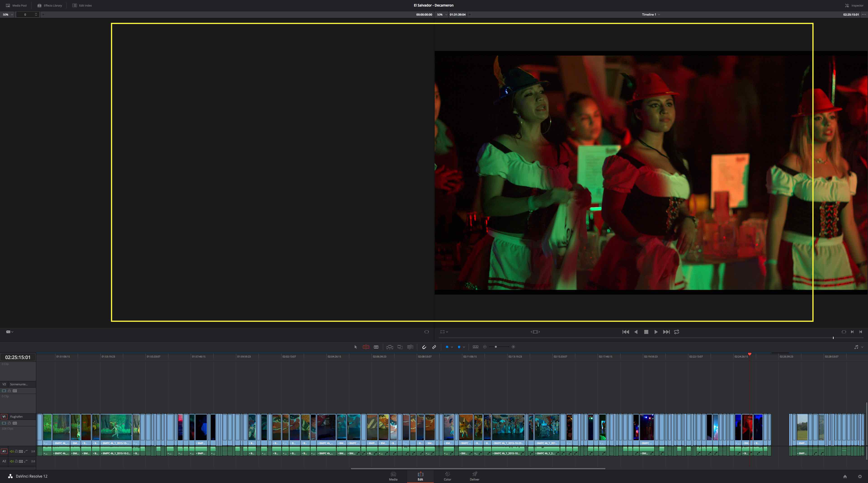Click the timeline zoom out minus icon
The height and width of the screenshot is (483, 868).
click(485, 347)
